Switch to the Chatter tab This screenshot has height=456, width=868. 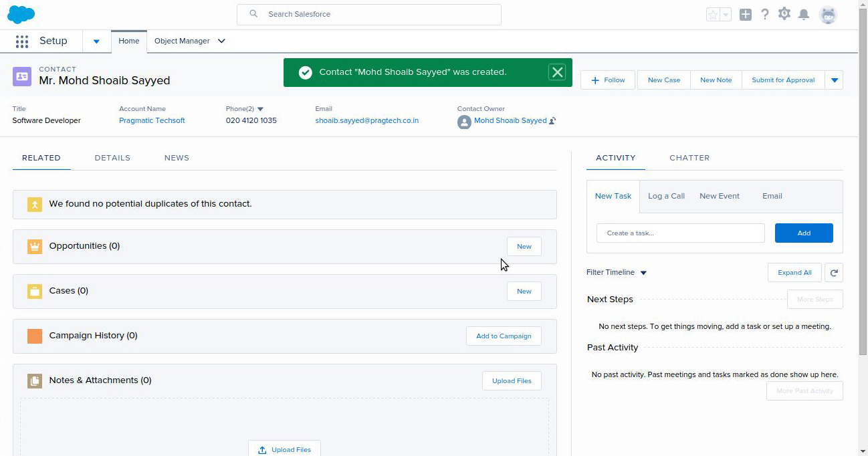(689, 158)
